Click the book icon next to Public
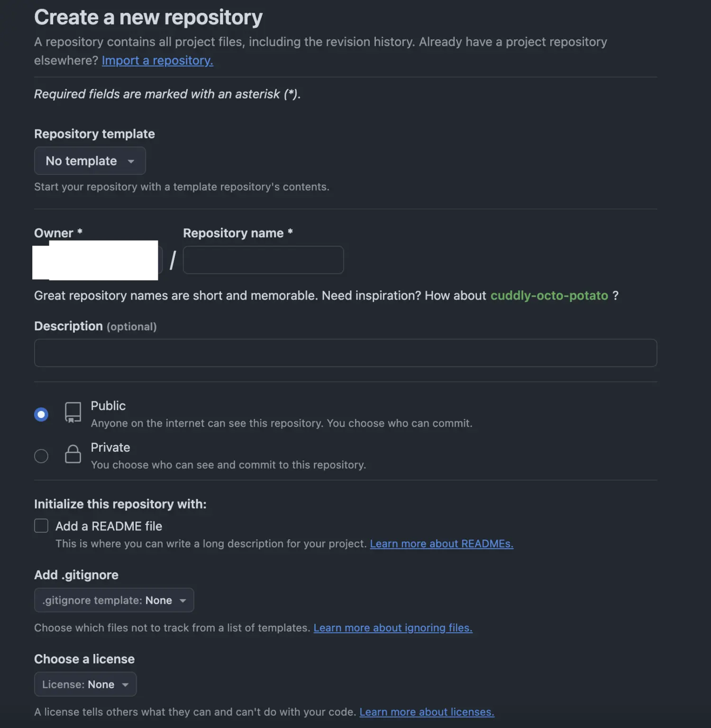This screenshot has width=711, height=728. click(72, 412)
